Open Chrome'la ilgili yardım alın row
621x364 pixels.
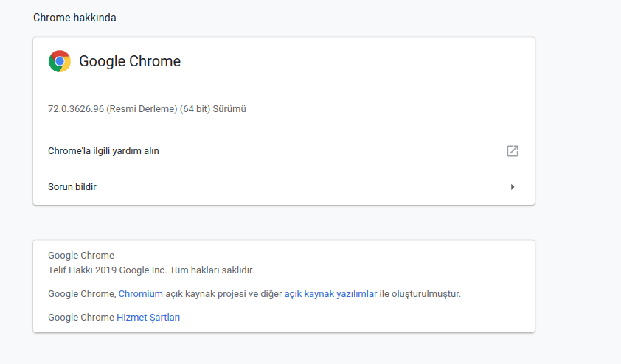coord(284,151)
